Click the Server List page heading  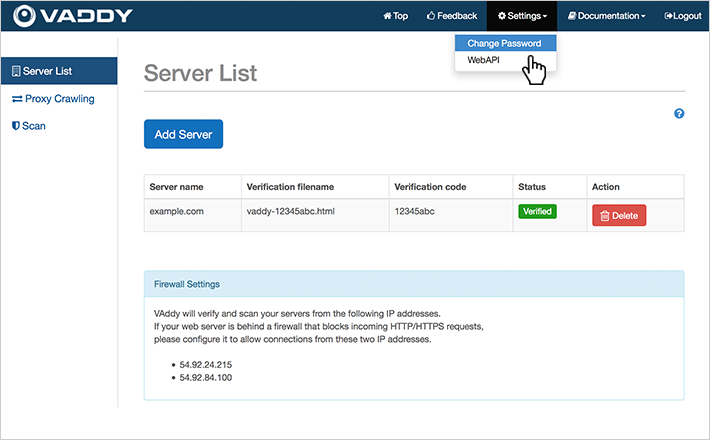pyautogui.click(x=201, y=73)
